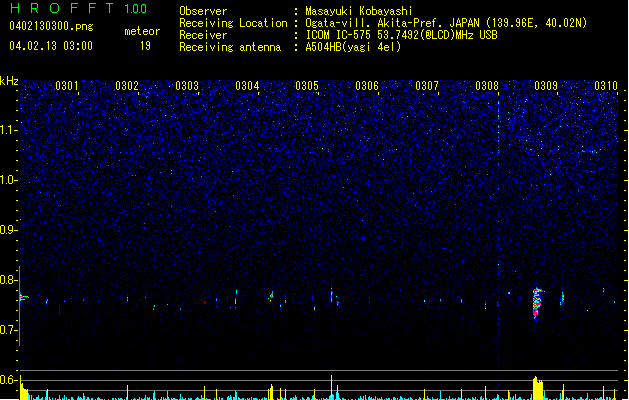
Task: Click the 0301 time marker
Action: tap(67, 85)
